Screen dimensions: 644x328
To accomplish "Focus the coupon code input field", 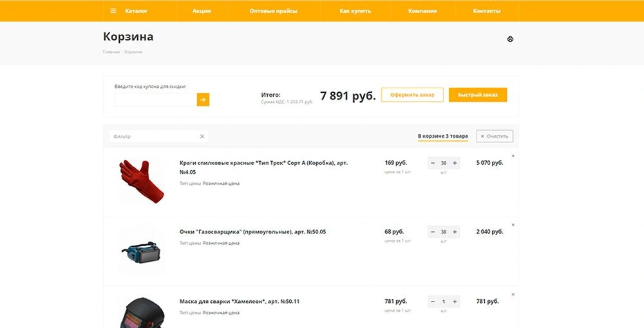I will pyautogui.click(x=155, y=99).
